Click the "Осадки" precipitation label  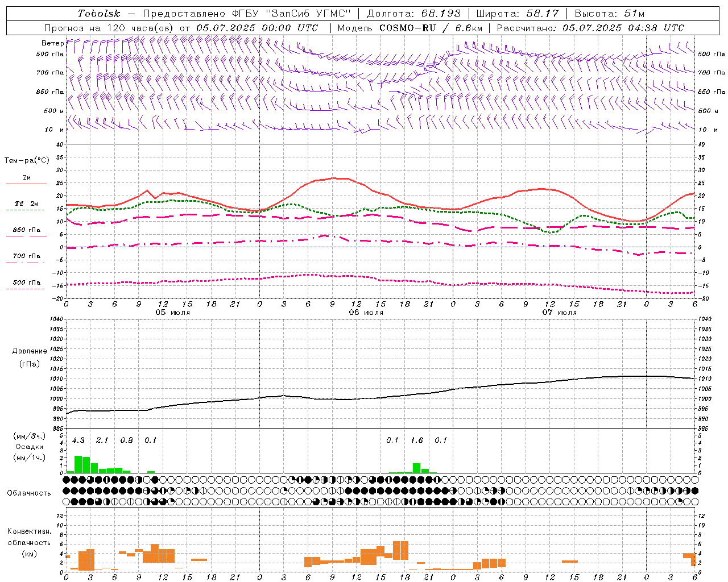click(29, 447)
